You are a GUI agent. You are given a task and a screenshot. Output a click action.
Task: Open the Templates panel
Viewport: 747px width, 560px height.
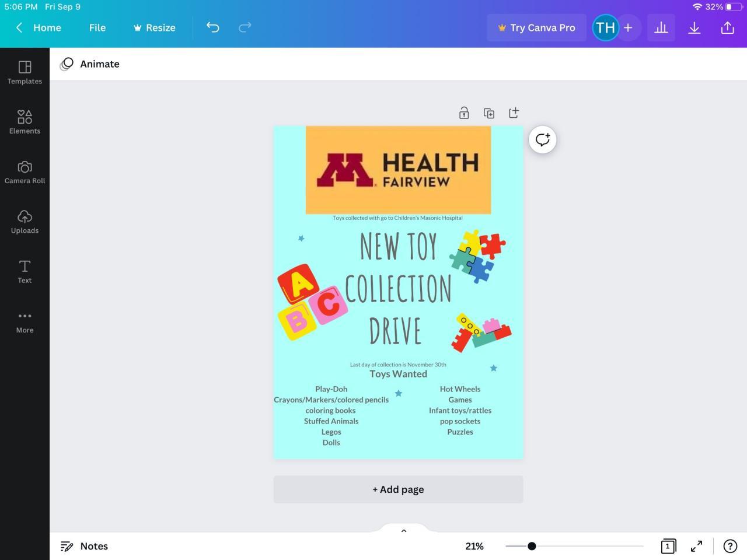point(25,72)
